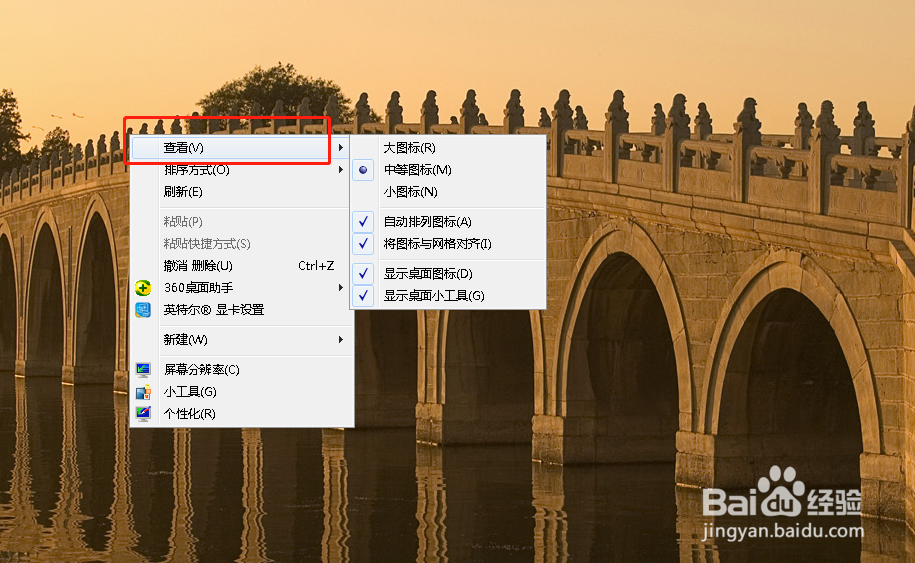The width and height of the screenshot is (915, 563).
Task: Click the arrow next to 360桌面助手
Action: click(341, 288)
